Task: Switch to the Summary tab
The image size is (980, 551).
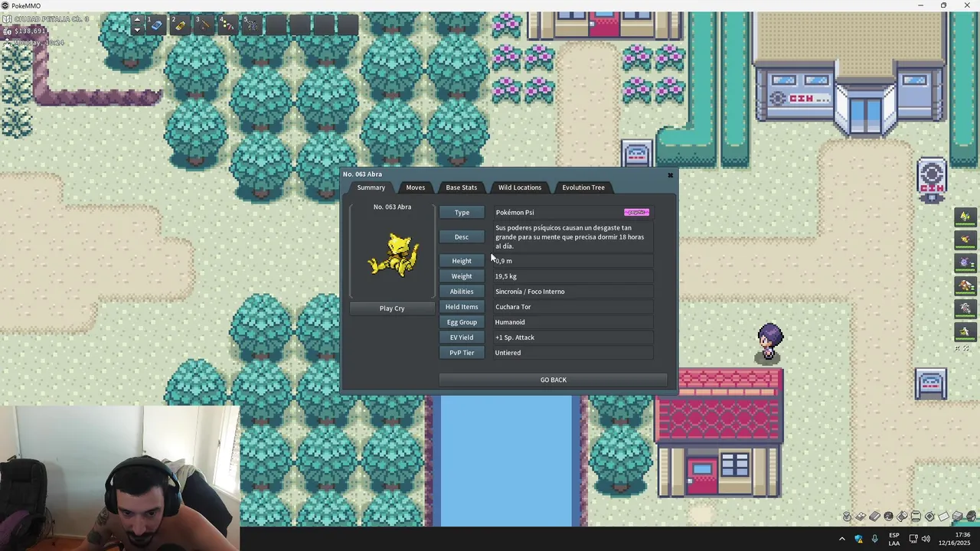Action: point(371,187)
